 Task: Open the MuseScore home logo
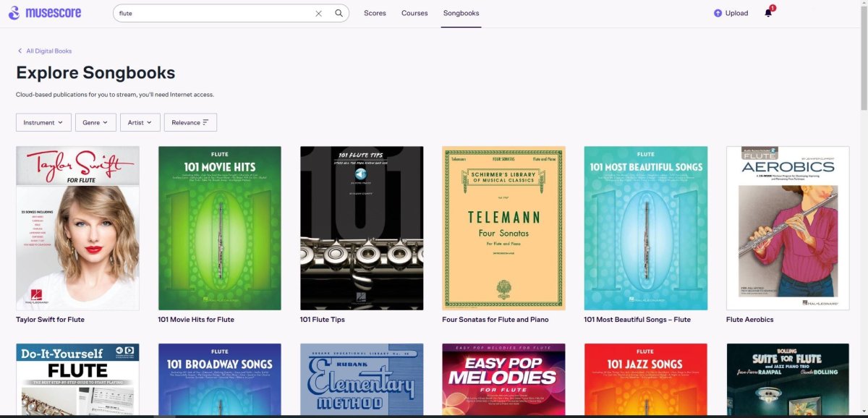pyautogui.click(x=45, y=13)
